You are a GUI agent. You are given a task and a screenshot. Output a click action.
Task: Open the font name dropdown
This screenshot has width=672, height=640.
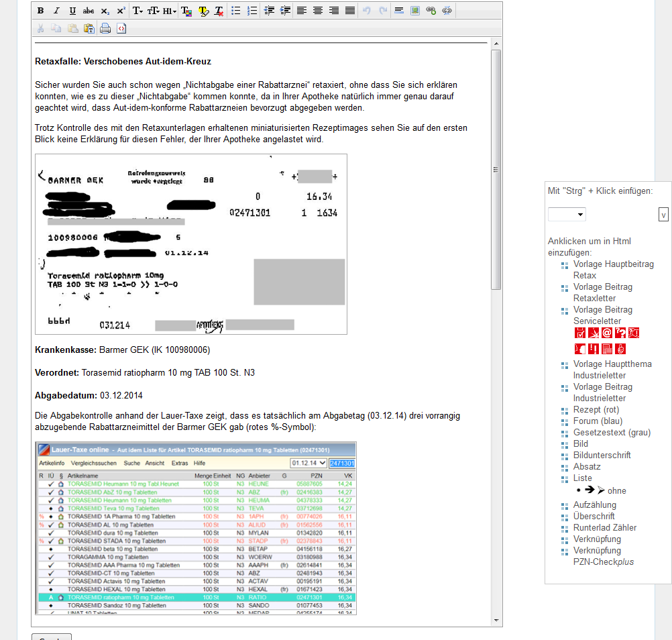tap(137, 11)
